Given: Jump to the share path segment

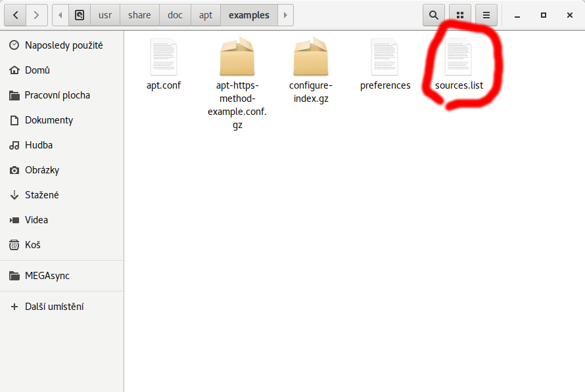Looking at the screenshot, I should [x=139, y=15].
